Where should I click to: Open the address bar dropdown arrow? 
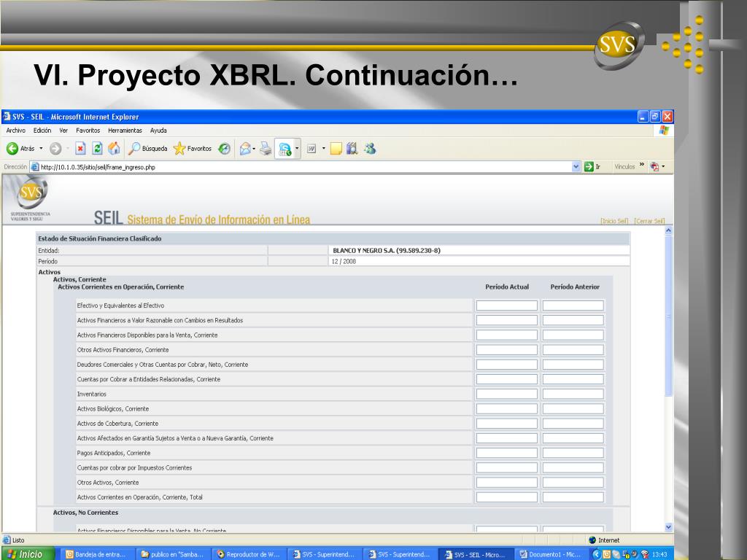click(x=576, y=167)
